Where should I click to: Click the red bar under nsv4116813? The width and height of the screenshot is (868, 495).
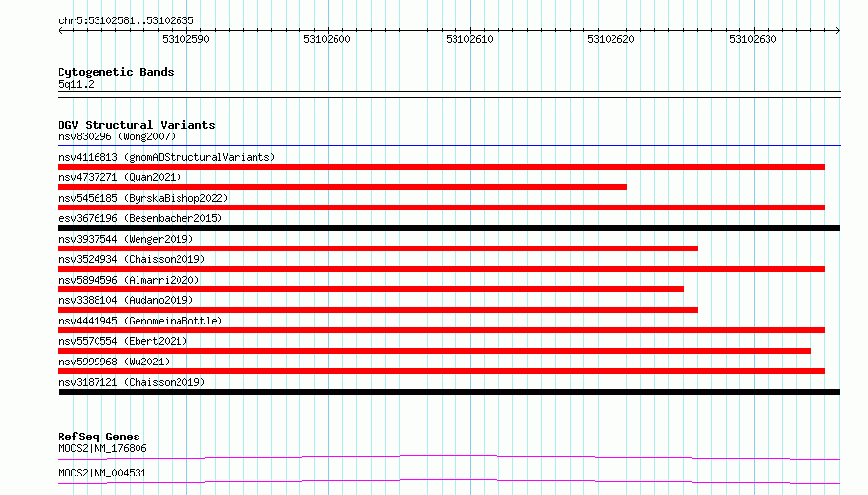coord(441,167)
